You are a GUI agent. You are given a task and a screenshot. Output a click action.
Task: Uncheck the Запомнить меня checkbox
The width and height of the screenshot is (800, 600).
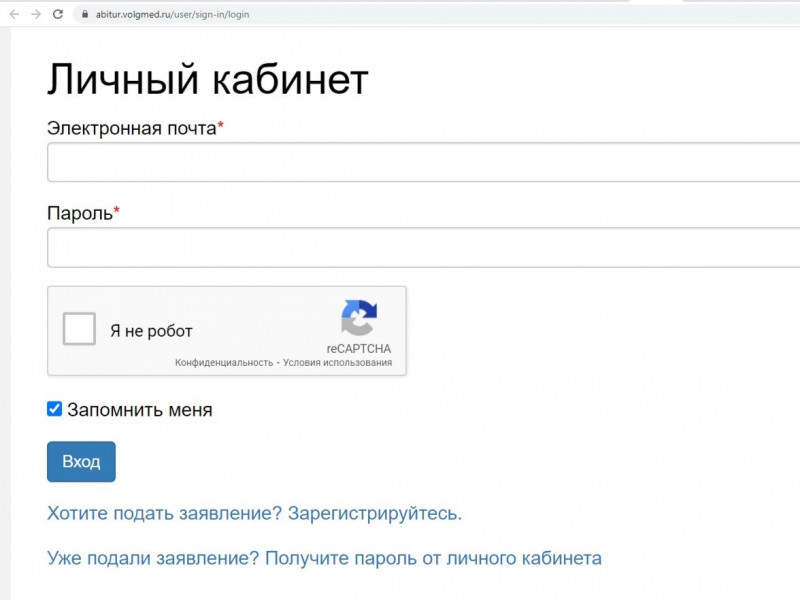point(55,409)
